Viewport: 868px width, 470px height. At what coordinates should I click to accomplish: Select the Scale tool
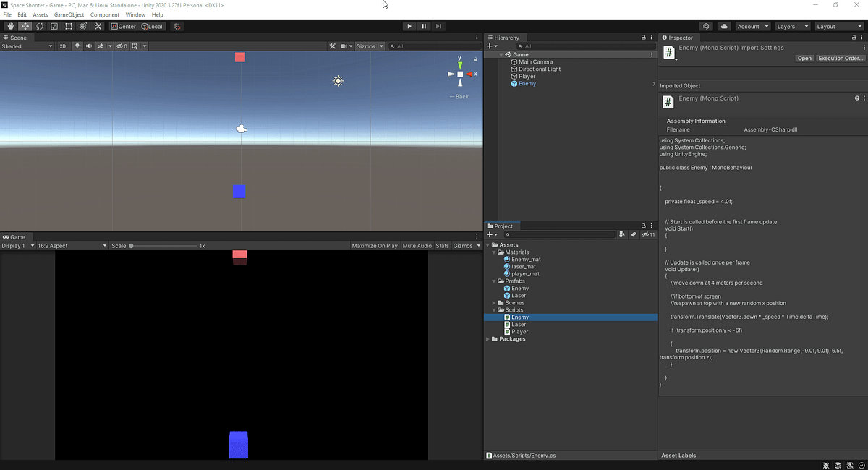point(54,26)
